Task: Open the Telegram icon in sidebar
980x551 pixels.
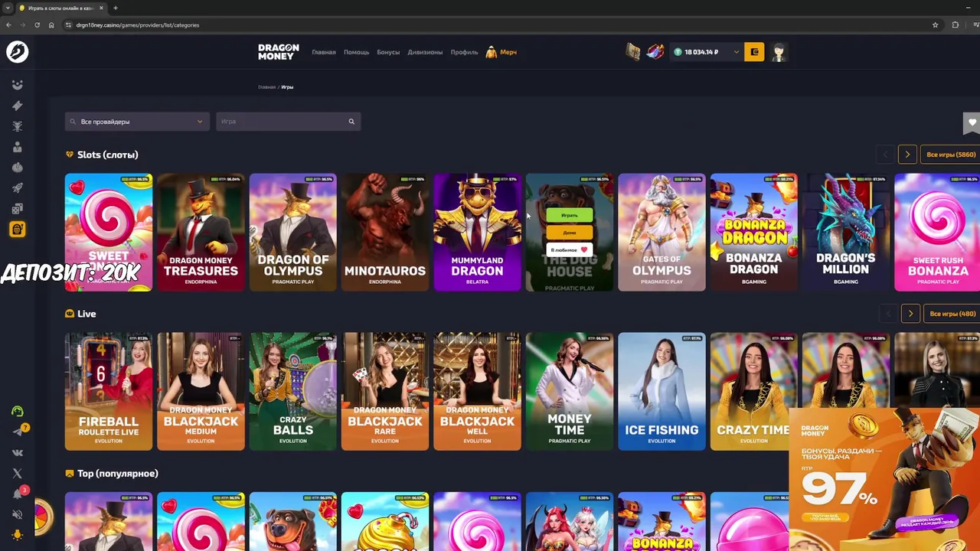Action: (x=18, y=432)
